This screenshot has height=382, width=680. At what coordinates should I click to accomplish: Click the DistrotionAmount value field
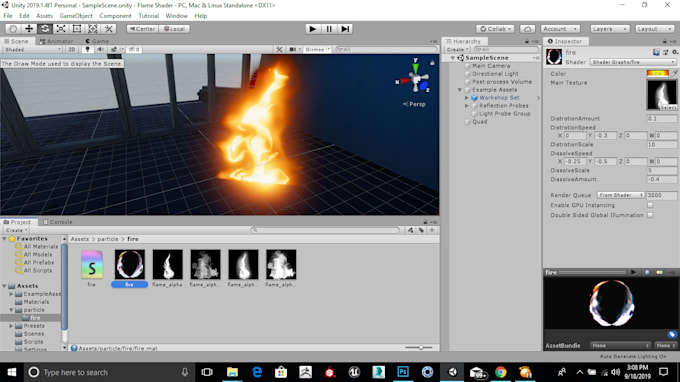[661, 118]
